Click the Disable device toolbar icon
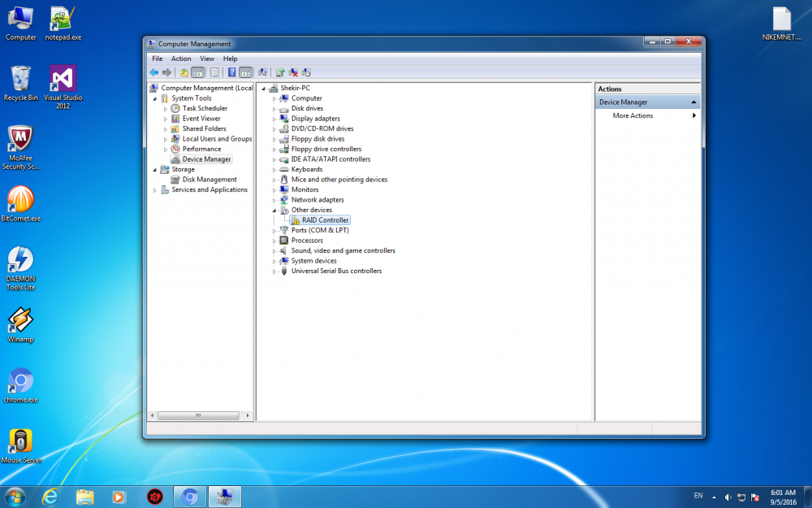 (x=306, y=72)
